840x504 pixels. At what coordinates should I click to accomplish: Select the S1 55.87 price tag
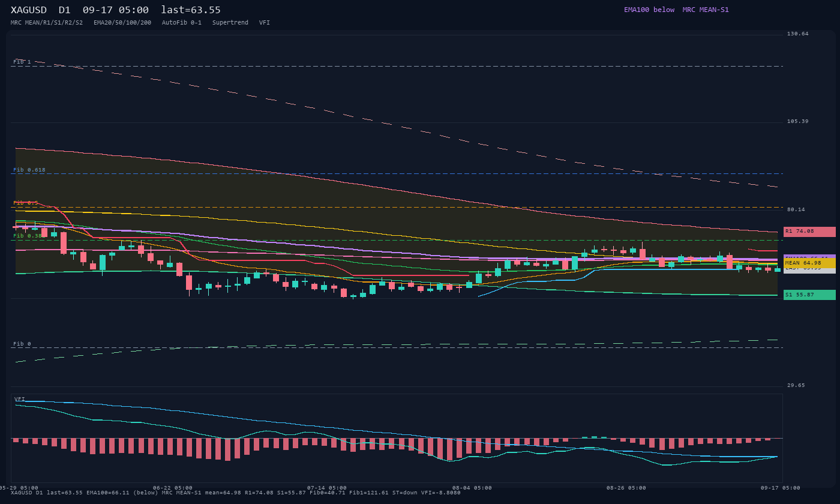pos(809,295)
